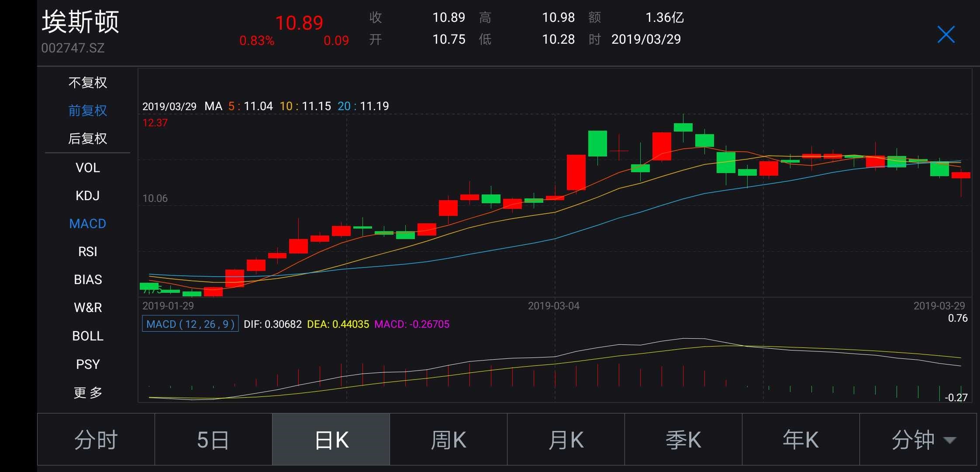Switch indicator to KDJ
Image resolution: width=980 pixels, height=472 pixels.
[x=88, y=195]
